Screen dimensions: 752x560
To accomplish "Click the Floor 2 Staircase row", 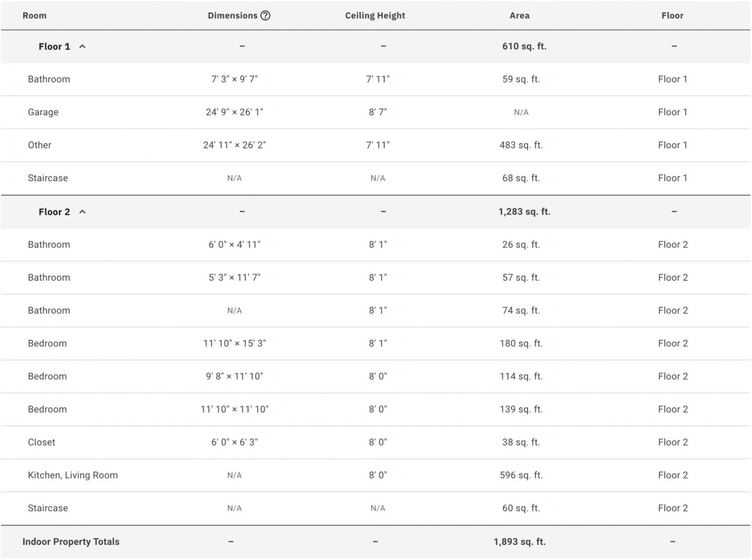I will point(375,508).
